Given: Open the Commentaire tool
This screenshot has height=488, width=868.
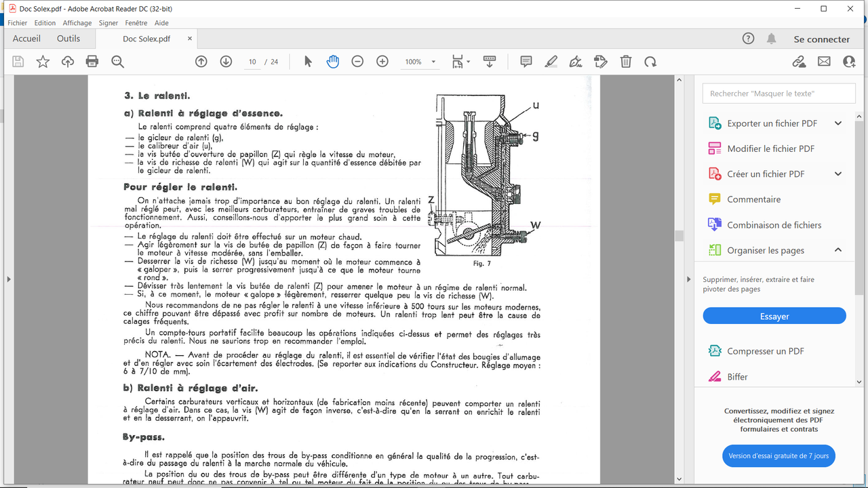Looking at the screenshot, I should click(753, 199).
